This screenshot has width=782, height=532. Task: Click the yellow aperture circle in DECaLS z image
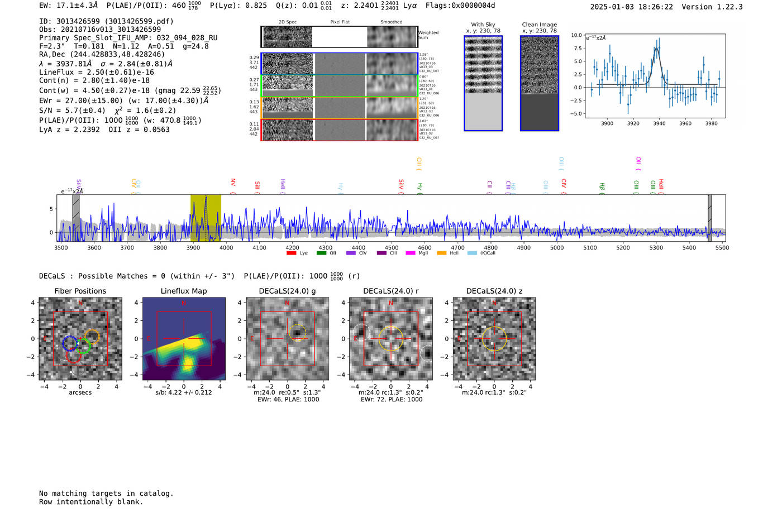pos(494,338)
